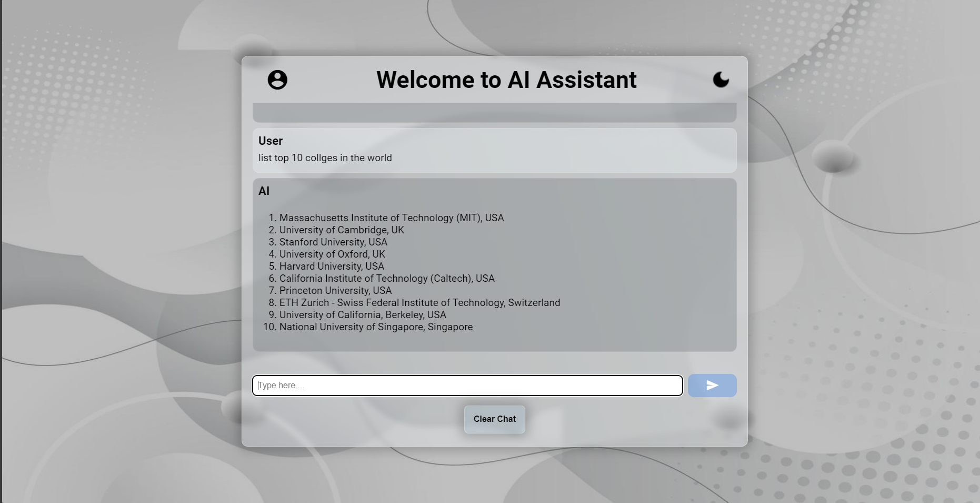
Task: Select the 'Stanford University, USA' list item
Action: (333, 242)
